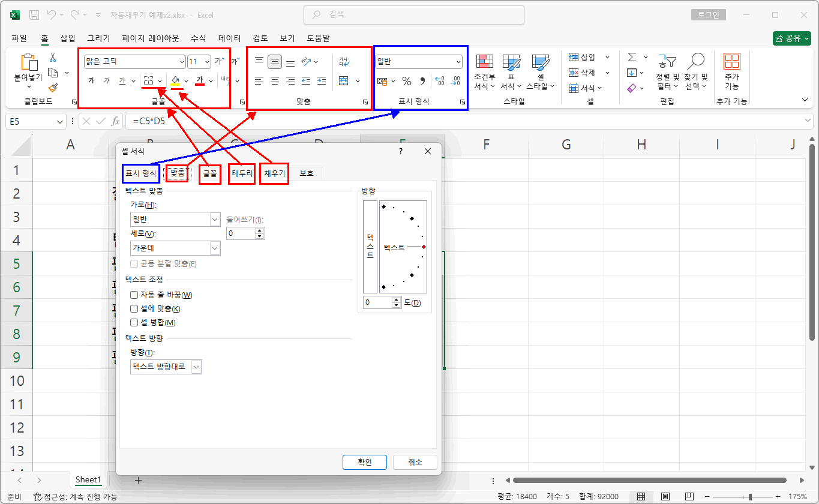Viewport: 819px width, 504px height.
Task: Click the 검색 search box in title bar
Action: [x=414, y=15]
